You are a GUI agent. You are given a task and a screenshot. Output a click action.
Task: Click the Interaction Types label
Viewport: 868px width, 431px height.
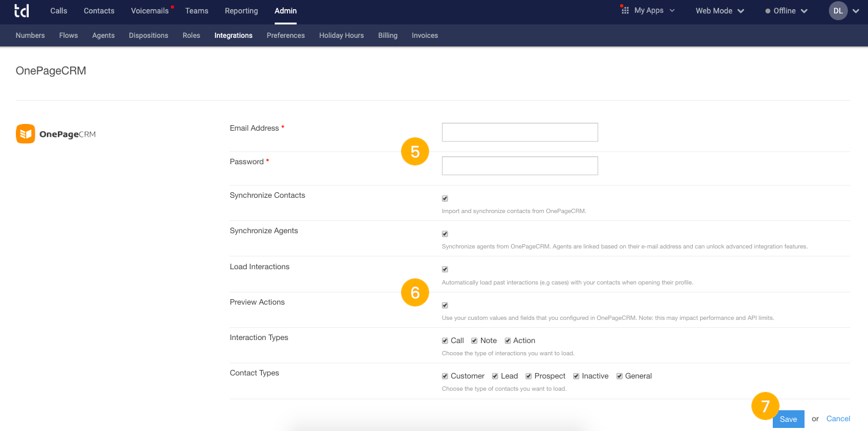coord(259,338)
